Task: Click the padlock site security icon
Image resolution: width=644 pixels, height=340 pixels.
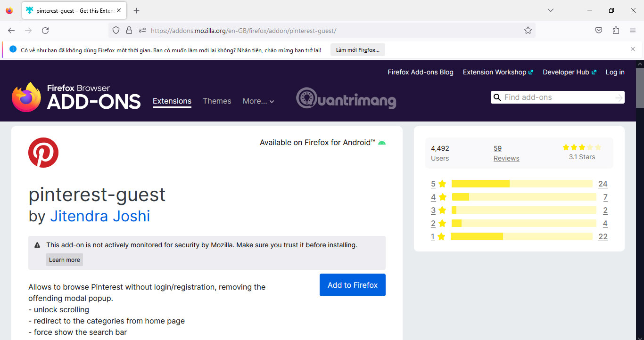Action: pos(129,30)
